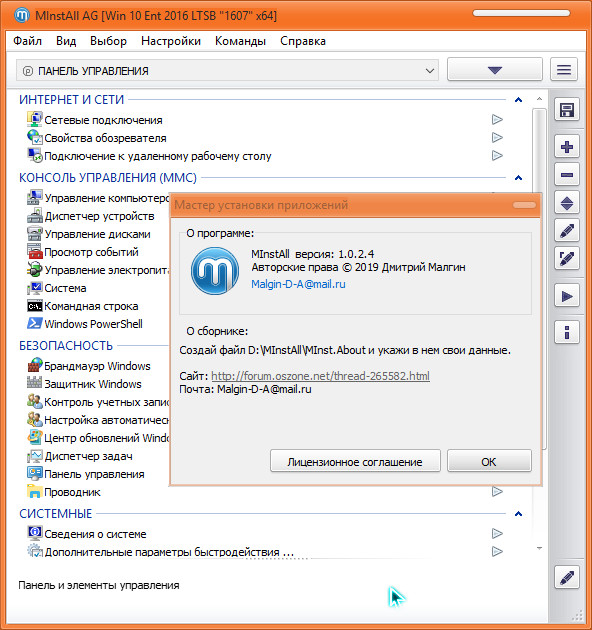Open the Настройки menu
Screen dimensions: 592x630
pyautogui.click(x=171, y=41)
